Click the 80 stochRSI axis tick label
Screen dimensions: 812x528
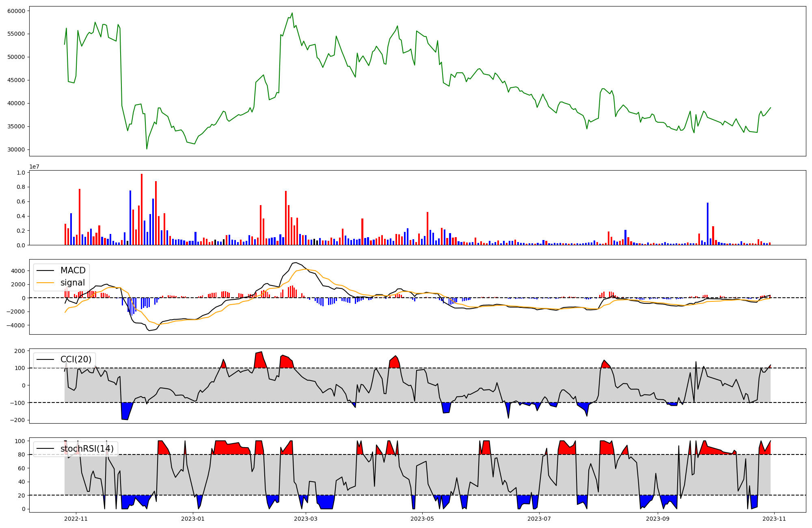21,454
